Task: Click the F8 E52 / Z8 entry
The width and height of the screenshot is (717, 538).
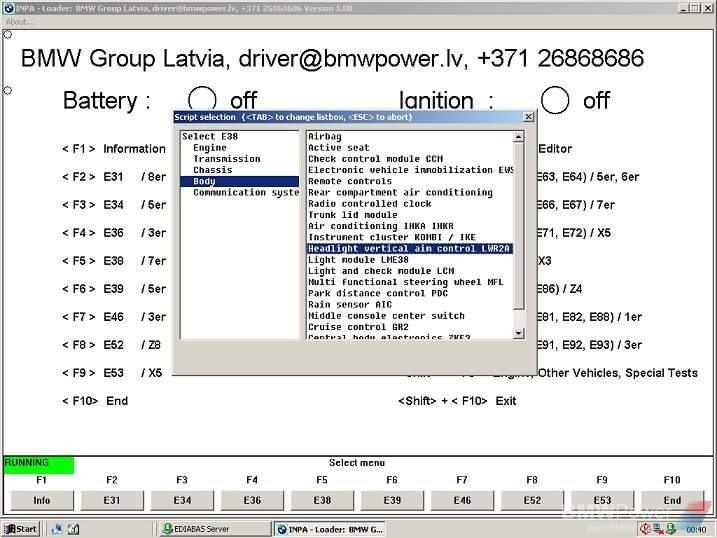Action: [112, 345]
